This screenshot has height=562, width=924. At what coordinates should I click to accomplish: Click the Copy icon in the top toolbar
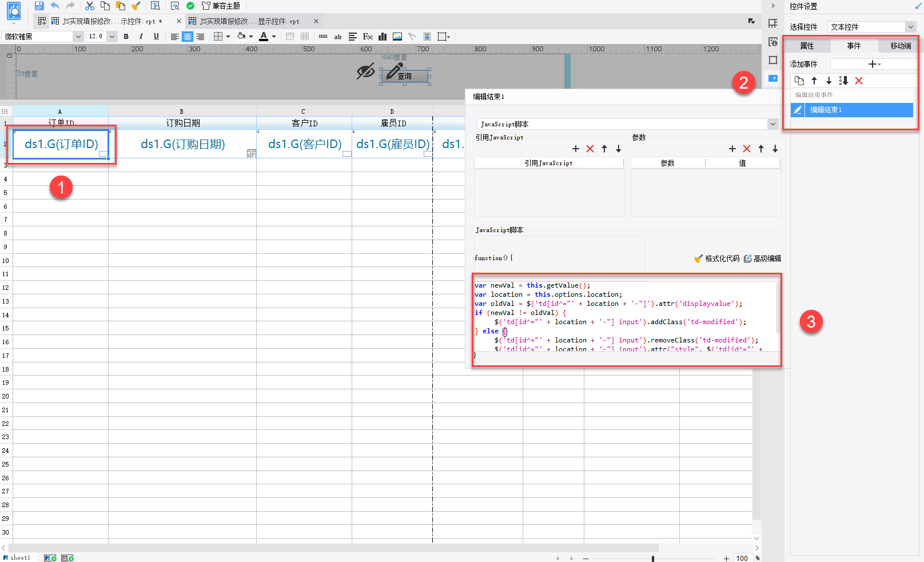105,6
